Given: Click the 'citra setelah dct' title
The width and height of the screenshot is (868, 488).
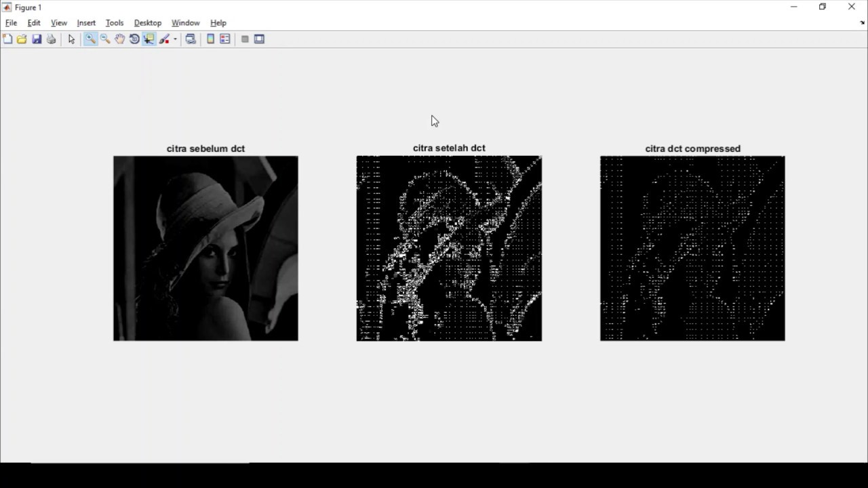Looking at the screenshot, I should click(449, 148).
